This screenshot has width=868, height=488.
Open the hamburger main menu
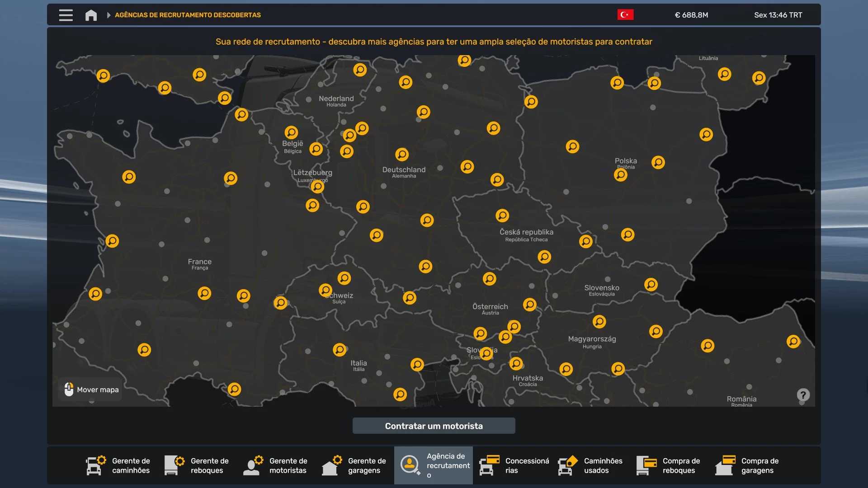(x=66, y=15)
